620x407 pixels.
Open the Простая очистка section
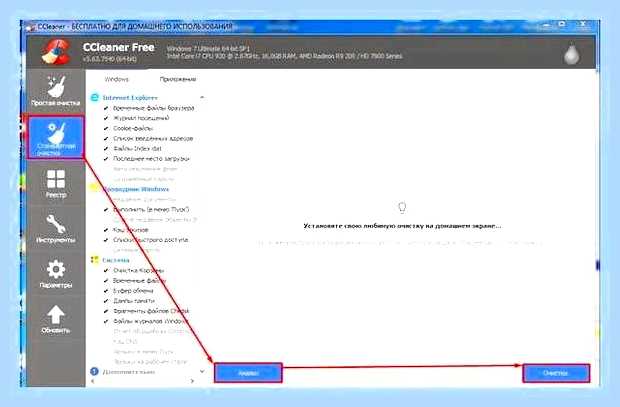click(56, 91)
